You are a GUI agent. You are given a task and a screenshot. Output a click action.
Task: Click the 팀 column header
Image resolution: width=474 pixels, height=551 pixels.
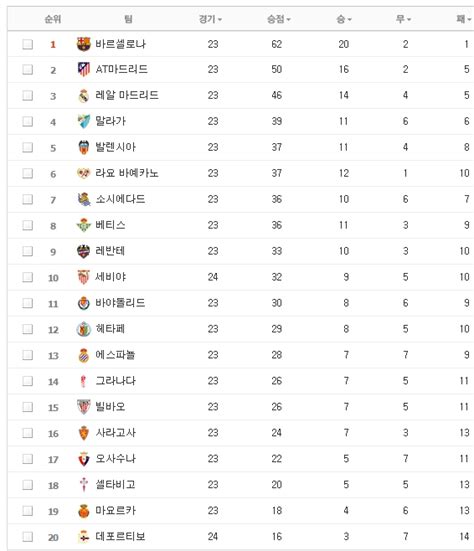point(128,19)
